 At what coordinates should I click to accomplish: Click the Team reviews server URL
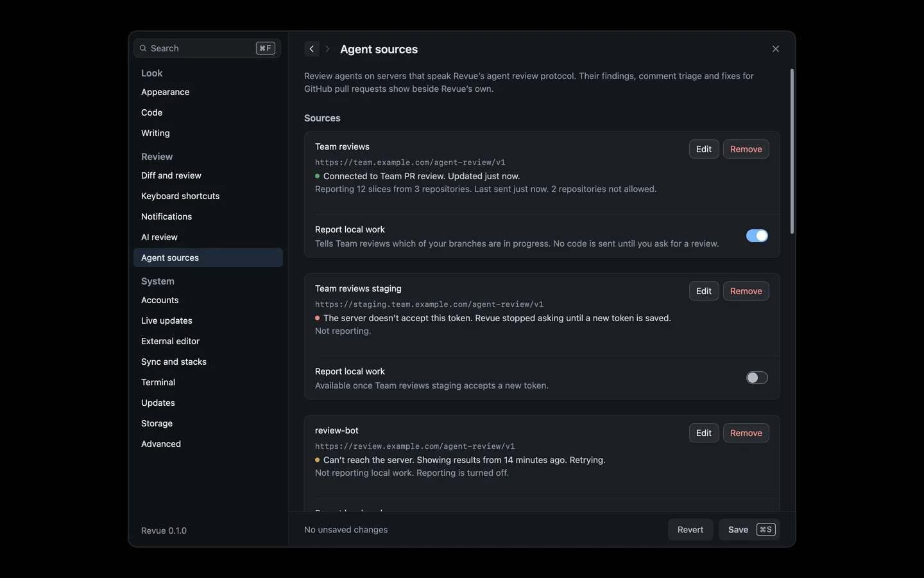click(x=410, y=162)
